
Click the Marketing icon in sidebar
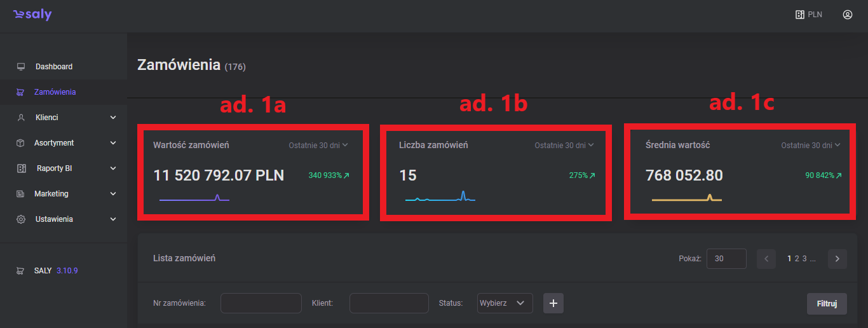pos(21,194)
